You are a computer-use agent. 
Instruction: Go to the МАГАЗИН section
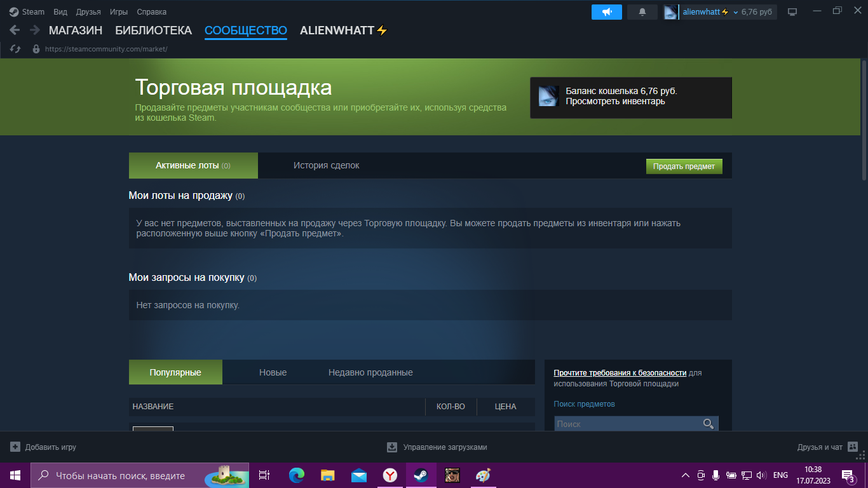click(76, 30)
